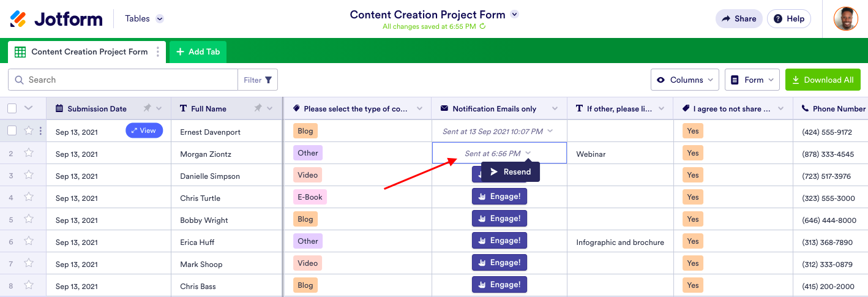This screenshot has height=297, width=868.
Task: Click the Share button
Action: click(739, 19)
